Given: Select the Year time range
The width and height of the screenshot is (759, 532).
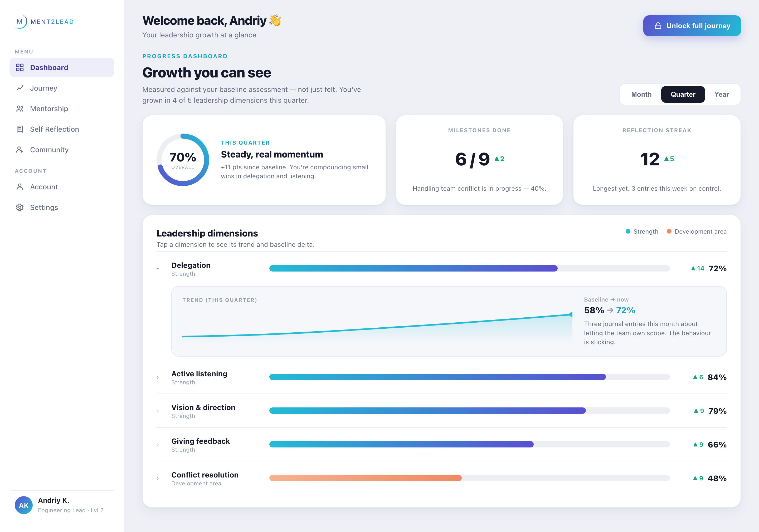Looking at the screenshot, I should pyautogui.click(x=721, y=95).
